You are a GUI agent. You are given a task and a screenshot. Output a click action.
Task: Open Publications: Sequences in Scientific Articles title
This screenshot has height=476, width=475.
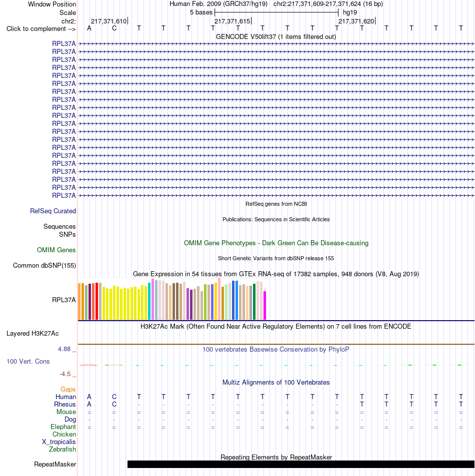(276, 219)
